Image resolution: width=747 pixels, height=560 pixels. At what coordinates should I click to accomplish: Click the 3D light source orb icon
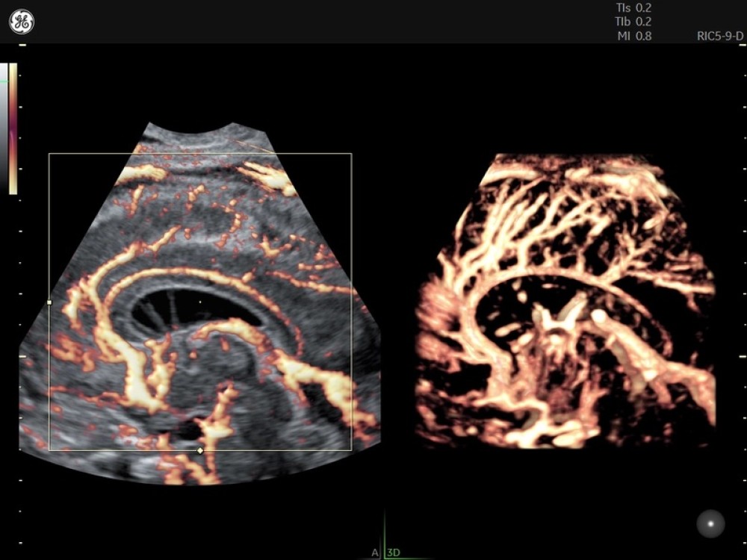710,523
